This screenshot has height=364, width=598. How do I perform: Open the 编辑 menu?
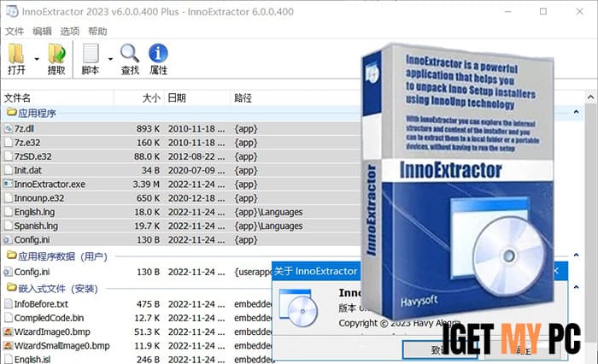(x=42, y=32)
